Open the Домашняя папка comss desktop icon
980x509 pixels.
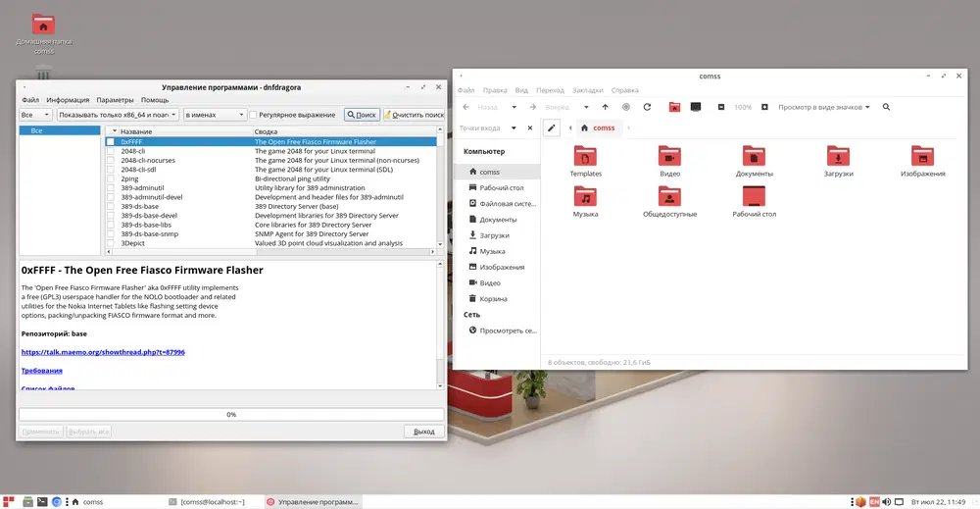pyautogui.click(x=44, y=33)
